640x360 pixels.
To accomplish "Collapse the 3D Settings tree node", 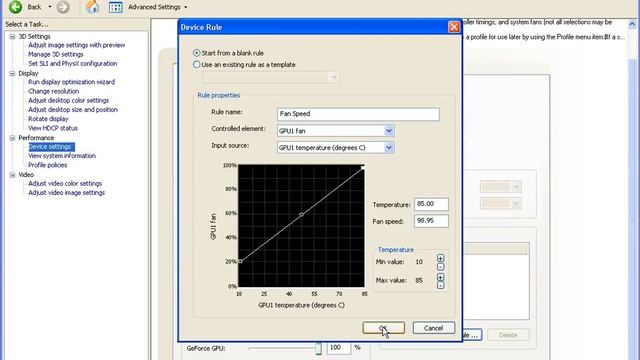I will [12, 36].
